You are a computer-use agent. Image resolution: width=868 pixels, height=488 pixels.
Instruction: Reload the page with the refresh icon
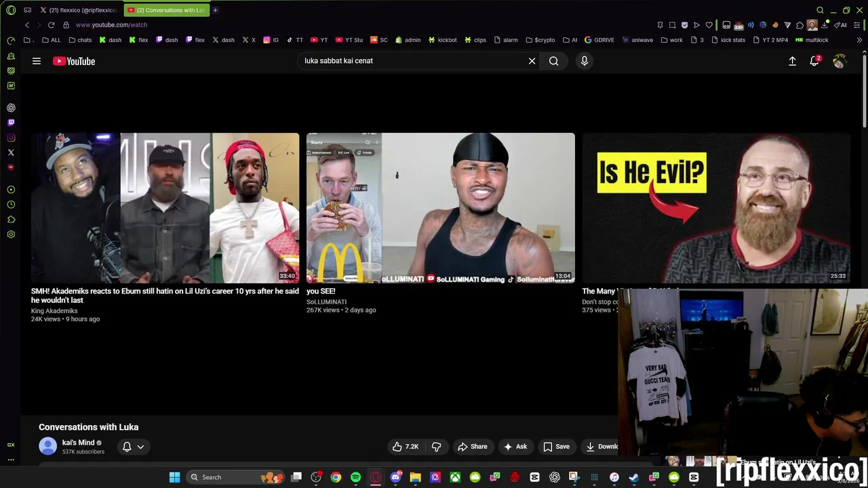pos(51,25)
